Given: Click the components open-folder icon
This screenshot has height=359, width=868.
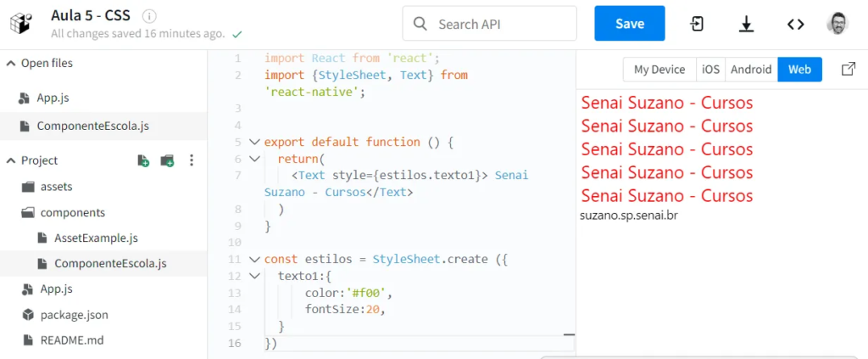Looking at the screenshot, I should tap(28, 213).
